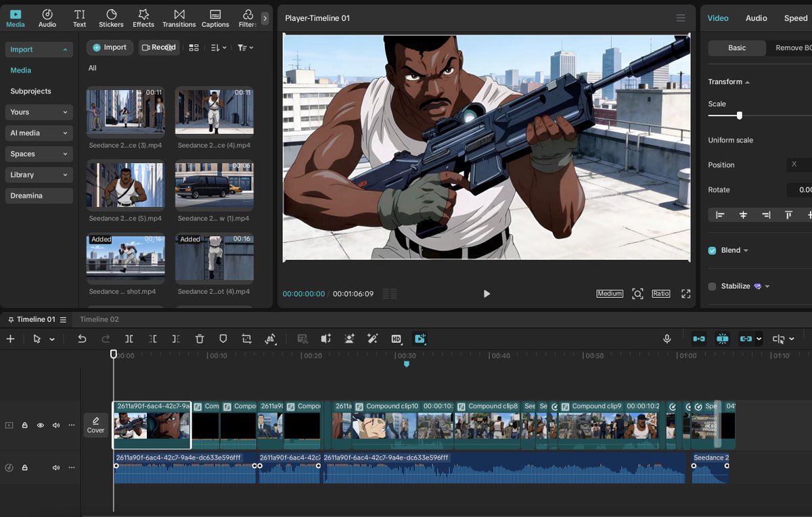Open more options for the audio track
The height and width of the screenshot is (517, 812).
tap(72, 468)
